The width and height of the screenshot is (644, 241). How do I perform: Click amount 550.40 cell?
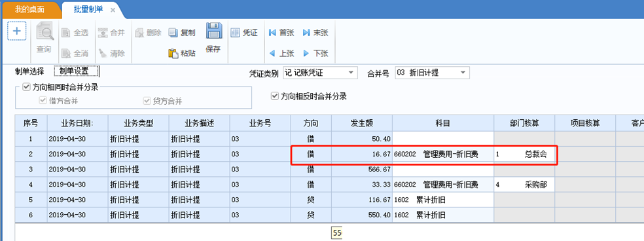coord(362,215)
